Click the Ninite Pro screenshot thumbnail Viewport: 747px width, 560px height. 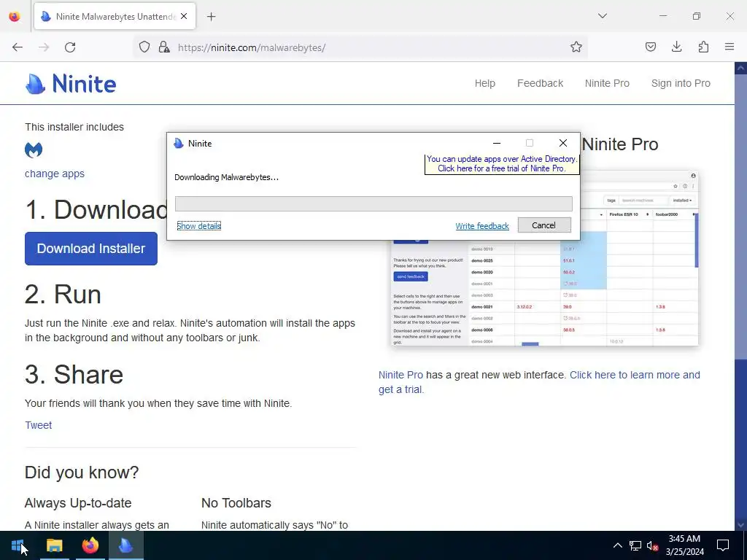tap(545, 293)
